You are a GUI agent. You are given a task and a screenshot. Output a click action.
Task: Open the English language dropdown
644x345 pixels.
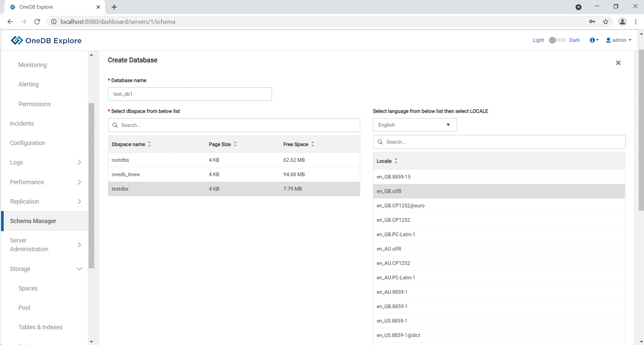click(415, 125)
